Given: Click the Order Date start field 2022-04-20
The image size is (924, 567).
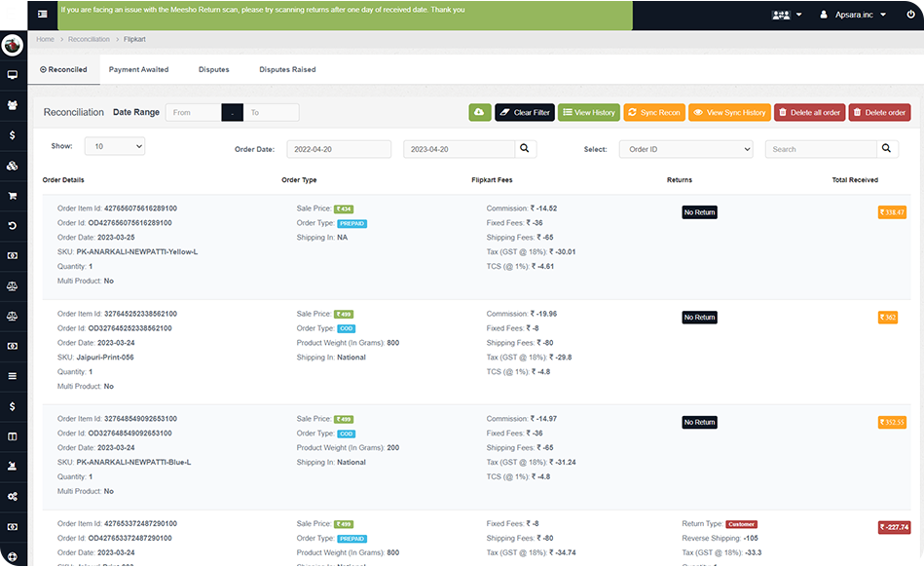Looking at the screenshot, I should click(339, 149).
